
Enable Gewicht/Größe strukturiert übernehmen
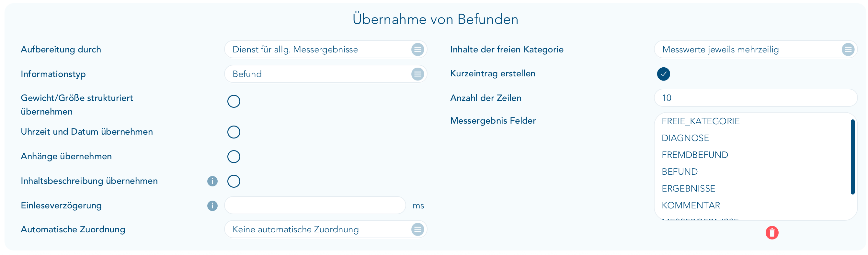click(234, 101)
